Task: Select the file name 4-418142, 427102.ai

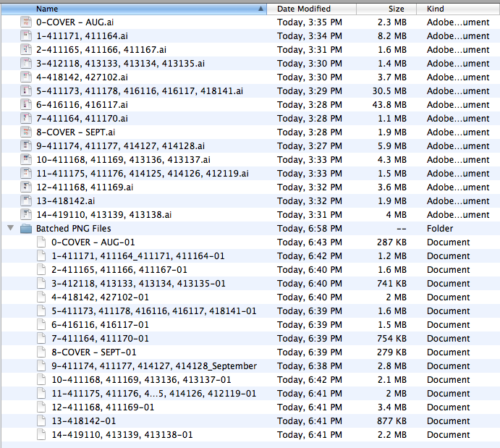Action: (82, 77)
